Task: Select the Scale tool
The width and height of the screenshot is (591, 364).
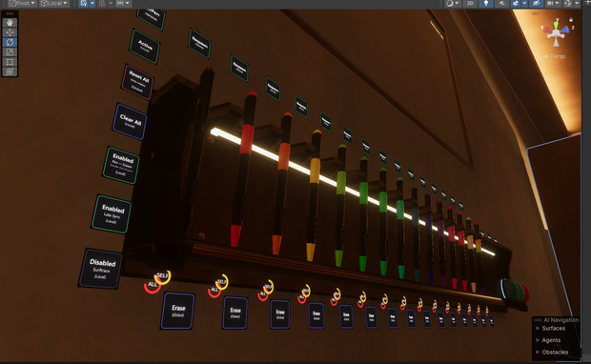Action: coord(10,52)
